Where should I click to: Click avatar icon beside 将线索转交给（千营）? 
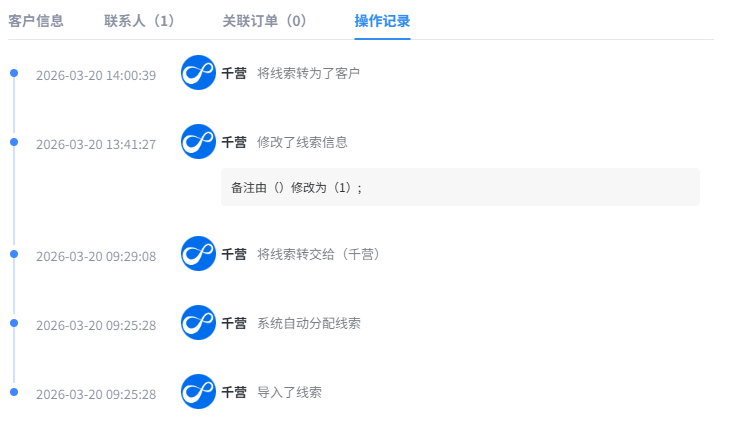coord(198,253)
